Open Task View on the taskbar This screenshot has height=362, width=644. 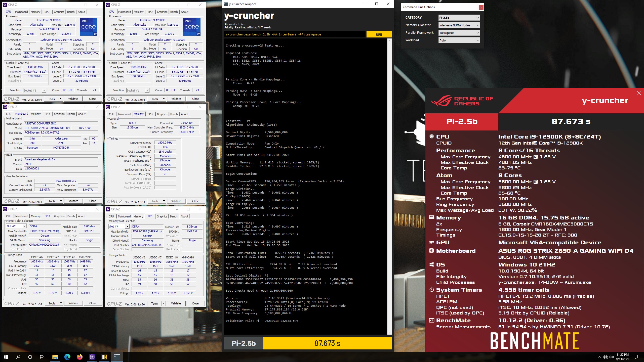(x=42, y=357)
